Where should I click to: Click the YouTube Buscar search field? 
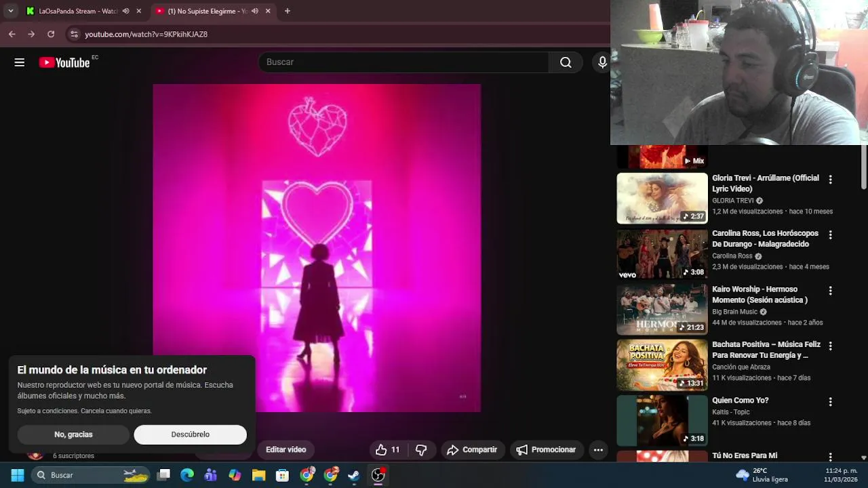pos(403,62)
